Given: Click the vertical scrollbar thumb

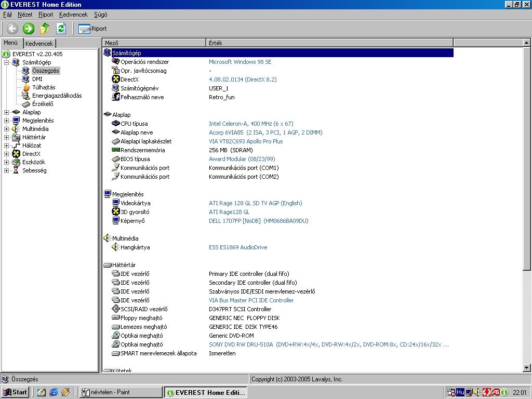Looking at the screenshot, I should [x=526, y=158].
